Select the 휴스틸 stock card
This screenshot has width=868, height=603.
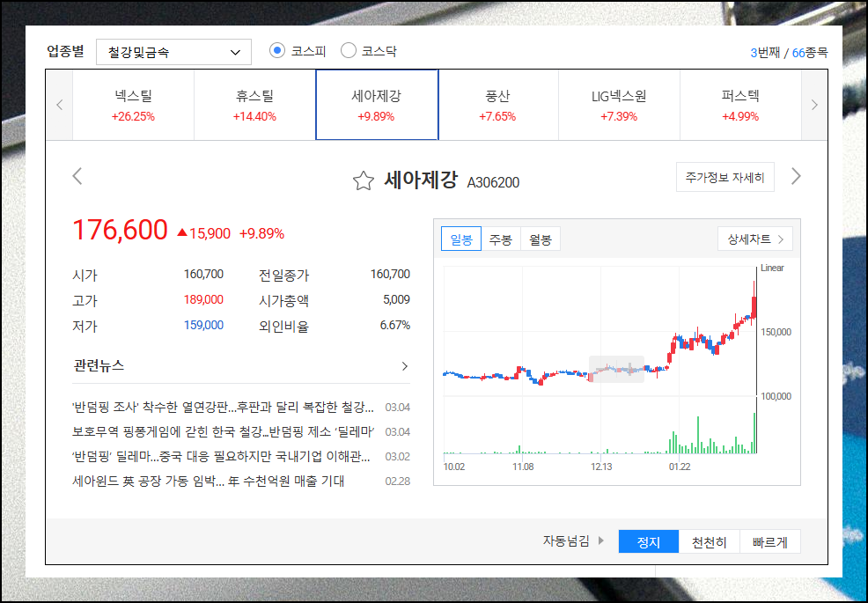[x=254, y=105]
